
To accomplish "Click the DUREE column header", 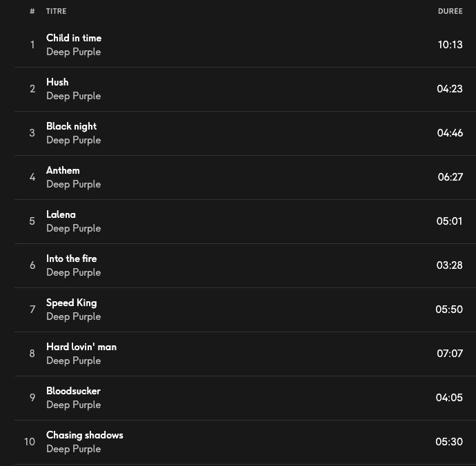I will [x=450, y=12].
